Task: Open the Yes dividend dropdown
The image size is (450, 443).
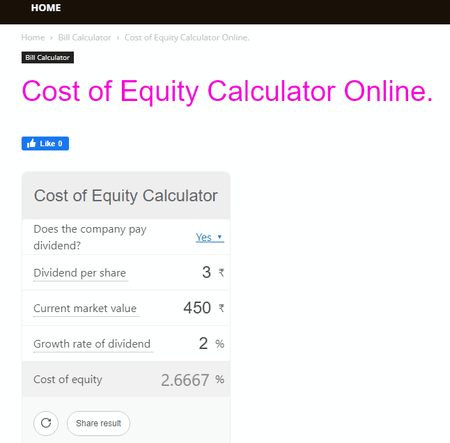Action: (x=210, y=237)
